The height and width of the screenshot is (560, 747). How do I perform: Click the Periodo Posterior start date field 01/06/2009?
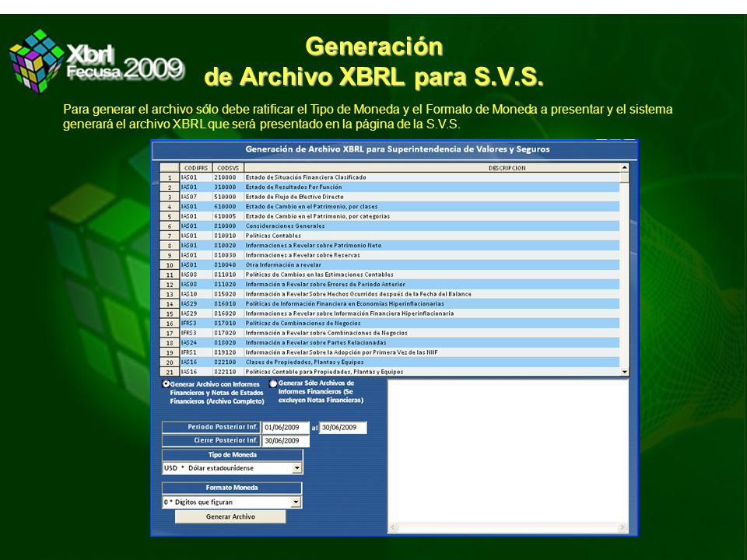(286, 428)
